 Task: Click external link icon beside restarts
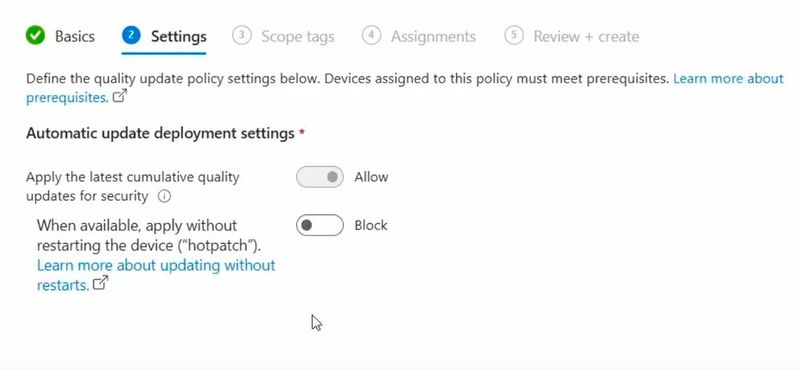(x=101, y=283)
